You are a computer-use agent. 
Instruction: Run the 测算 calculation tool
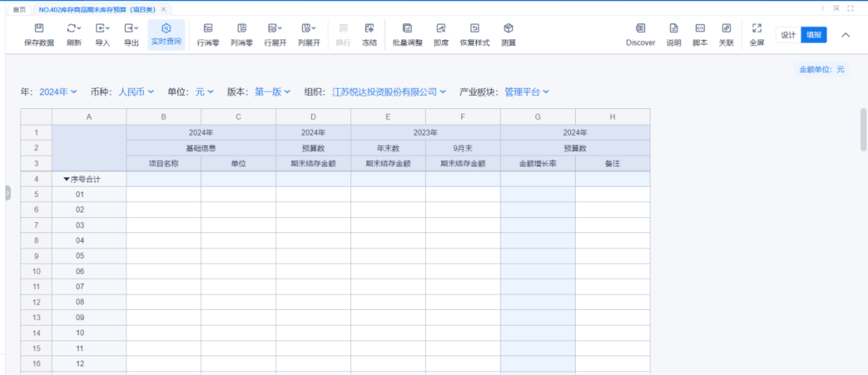point(508,35)
